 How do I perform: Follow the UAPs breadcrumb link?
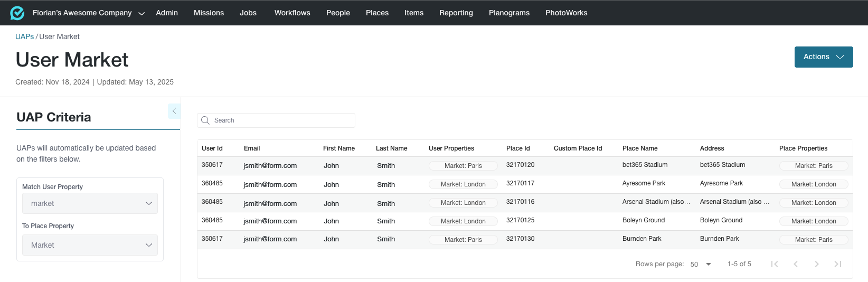pyautogui.click(x=24, y=36)
